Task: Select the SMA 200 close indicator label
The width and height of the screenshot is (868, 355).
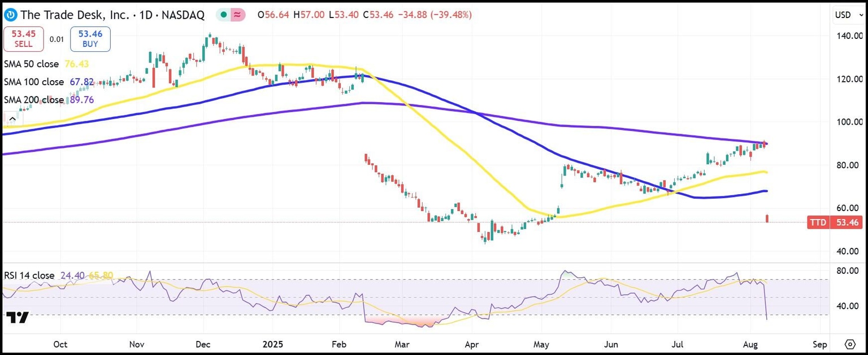Action: tap(33, 100)
